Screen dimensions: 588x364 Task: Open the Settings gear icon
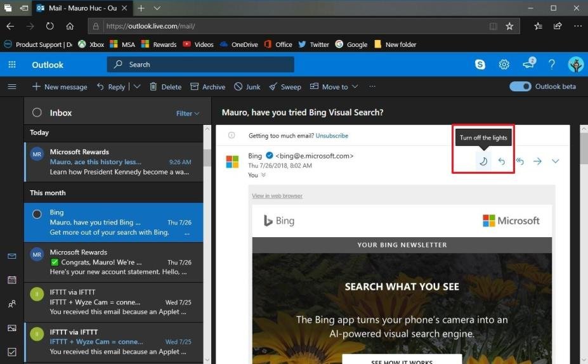(504, 65)
